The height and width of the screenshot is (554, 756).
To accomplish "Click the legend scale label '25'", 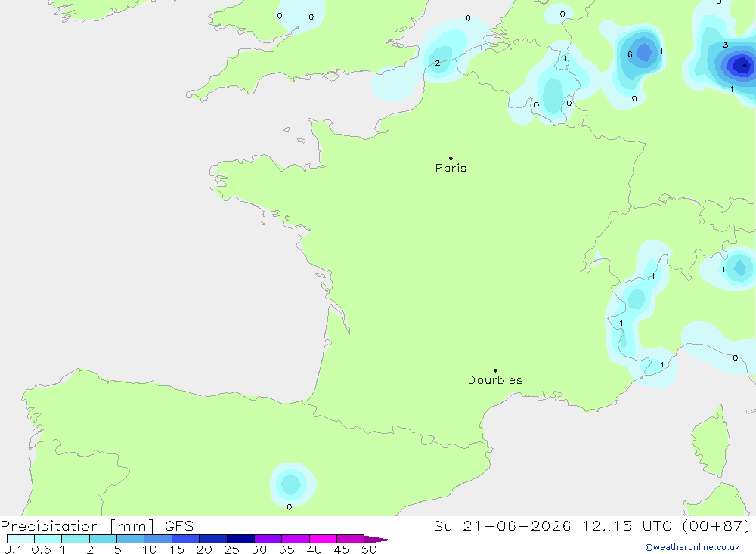I will click(x=231, y=549).
